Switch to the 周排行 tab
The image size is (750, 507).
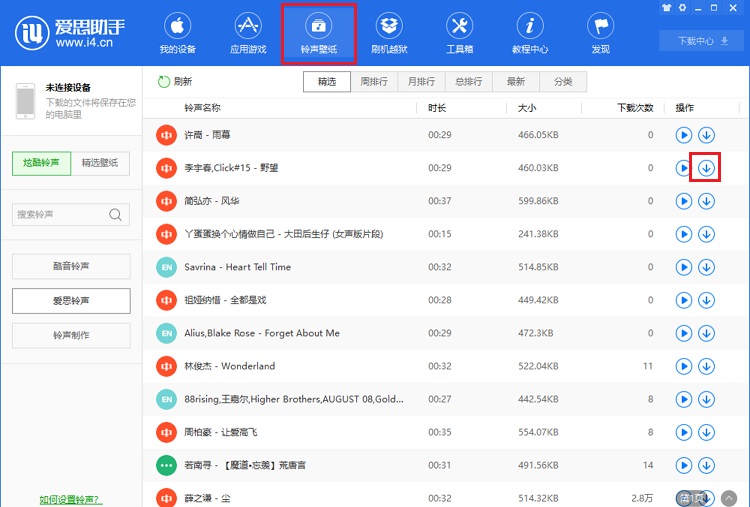click(374, 82)
